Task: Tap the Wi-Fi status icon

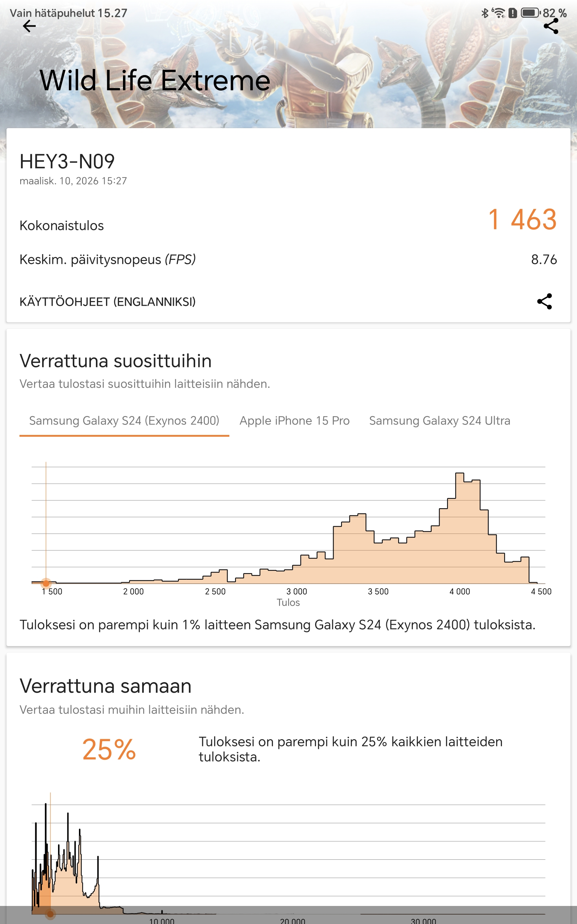Action: pyautogui.click(x=498, y=13)
